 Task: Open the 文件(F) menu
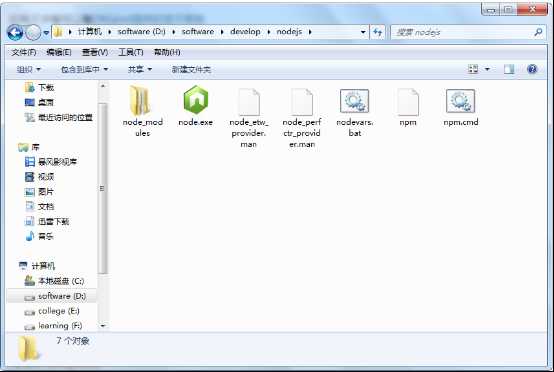24,52
